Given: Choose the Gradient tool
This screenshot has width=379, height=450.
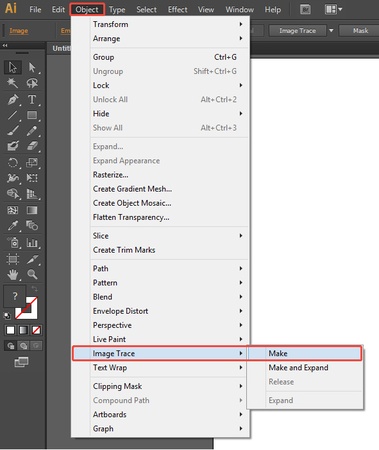Looking at the screenshot, I should tap(32, 210).
